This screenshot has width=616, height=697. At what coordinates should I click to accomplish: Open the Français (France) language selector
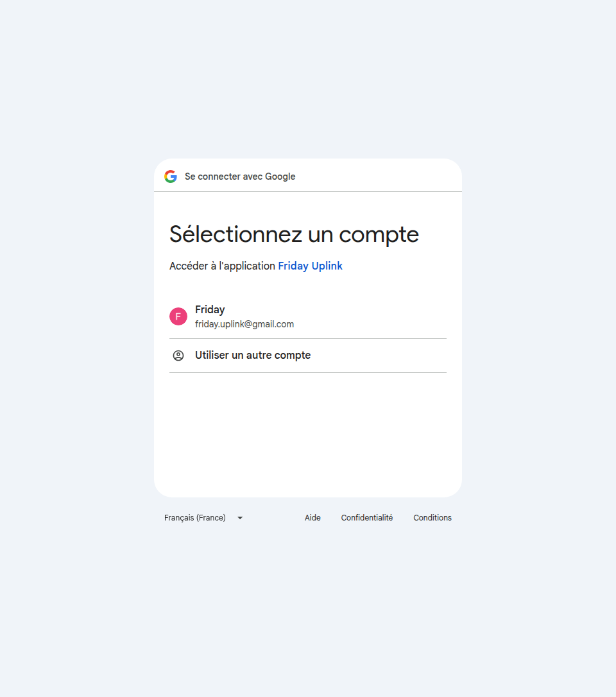tap(203, 518)
